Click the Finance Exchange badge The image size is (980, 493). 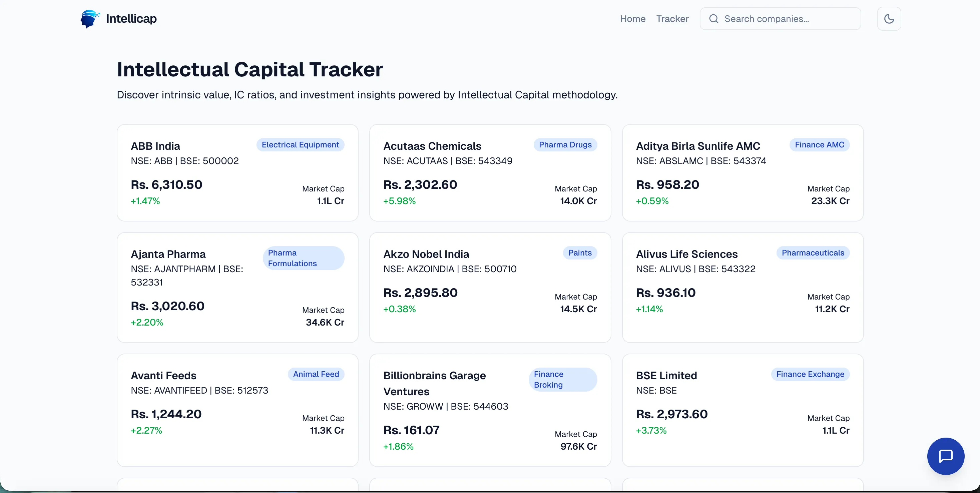[810, 374]
